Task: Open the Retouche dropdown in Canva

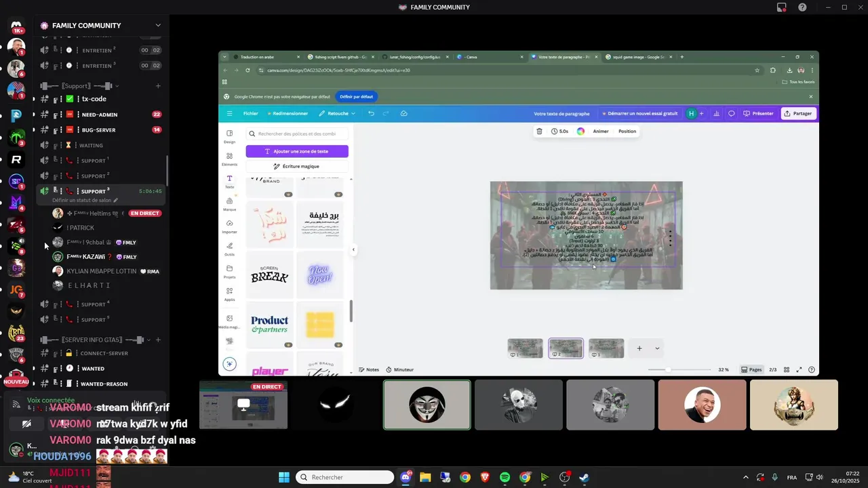Action: (337, 113)
